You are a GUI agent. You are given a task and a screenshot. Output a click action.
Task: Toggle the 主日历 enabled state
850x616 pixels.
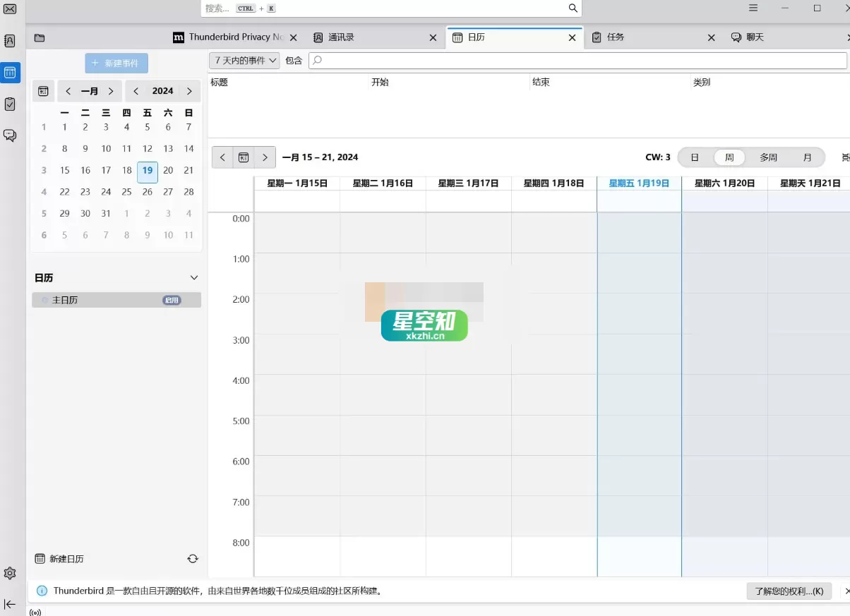pyautogui.click(x=172, y=300)
